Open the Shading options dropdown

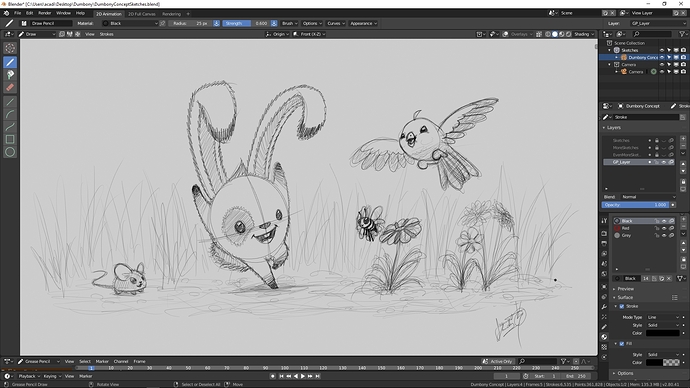click(x=584, y=34)
